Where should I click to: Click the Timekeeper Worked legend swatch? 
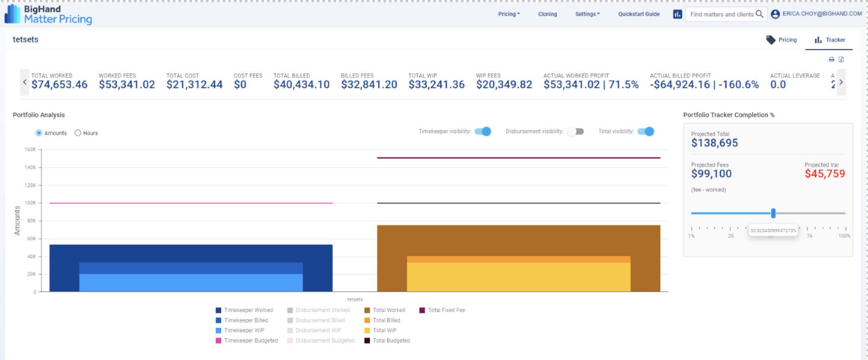click(219, 310)
